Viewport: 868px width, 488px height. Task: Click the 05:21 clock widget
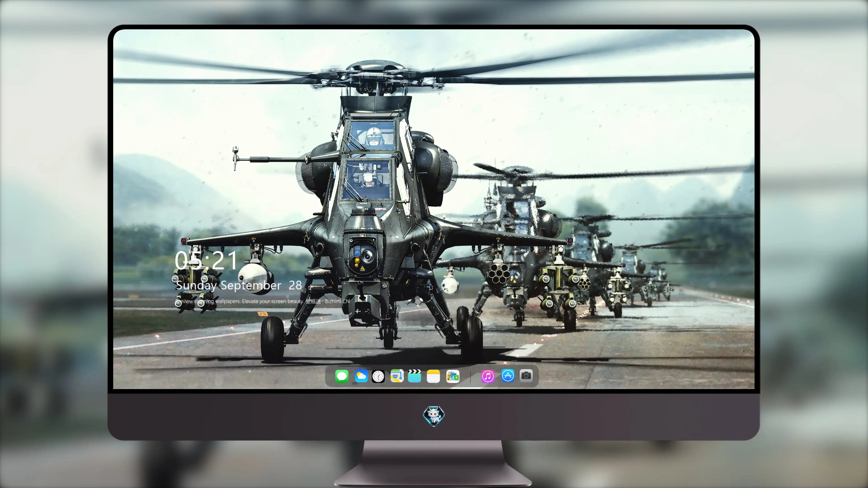[x=206, y=260]
